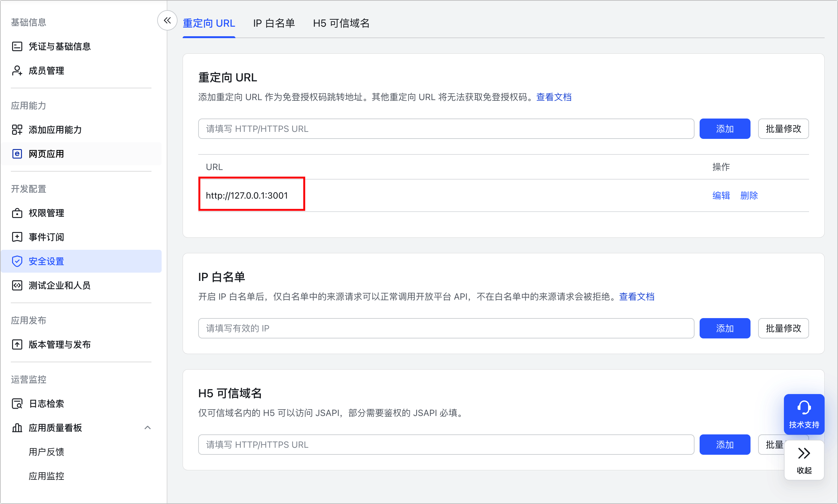Focus the IP whitelist input field
Image resolution: width=838 pixels, height=504 pixels.
coord(446,328)
